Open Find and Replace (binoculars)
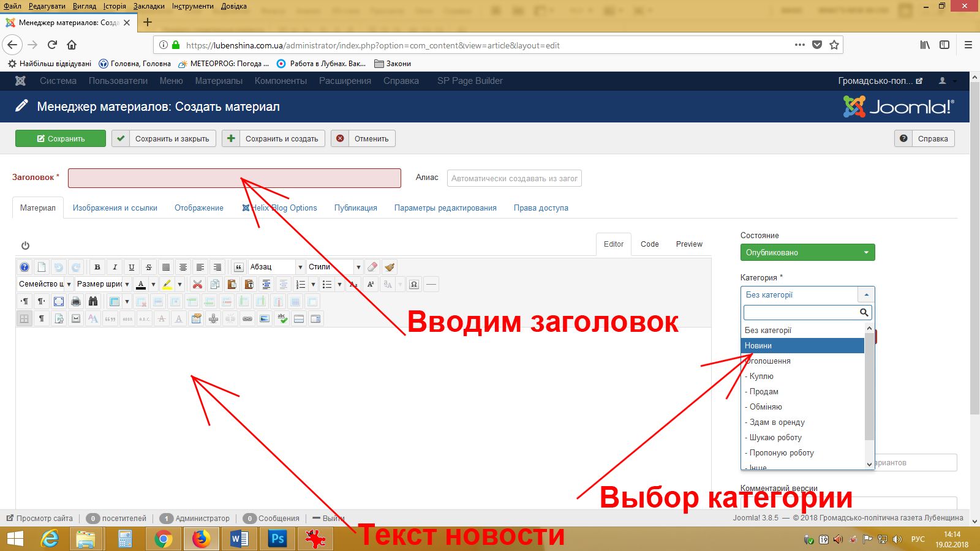Viewport: 980px width, 551px height. click(93, 301)
